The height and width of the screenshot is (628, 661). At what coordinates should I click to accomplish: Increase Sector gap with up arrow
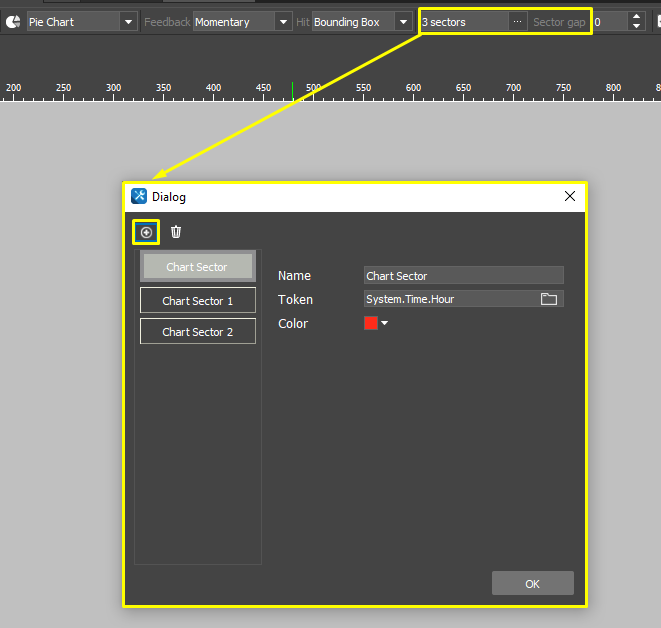636,17
